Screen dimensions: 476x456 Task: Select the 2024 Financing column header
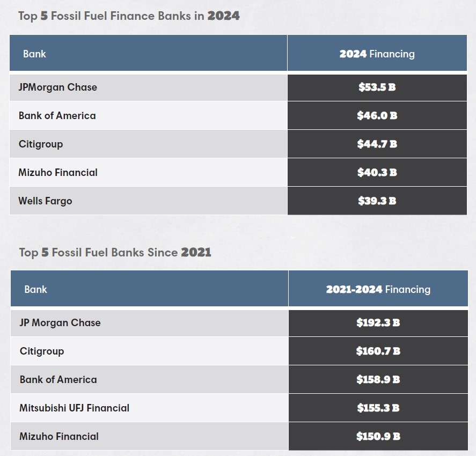(377, 54)
